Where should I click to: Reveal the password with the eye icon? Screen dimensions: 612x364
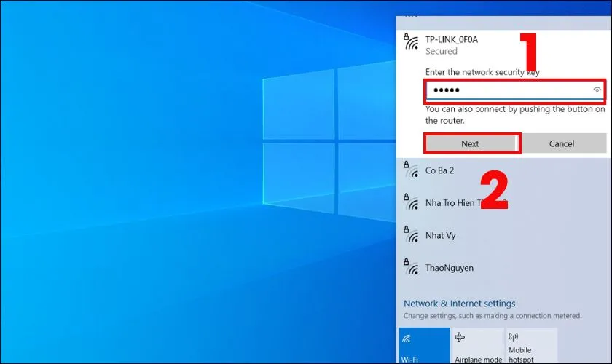[x=597, y=90]
